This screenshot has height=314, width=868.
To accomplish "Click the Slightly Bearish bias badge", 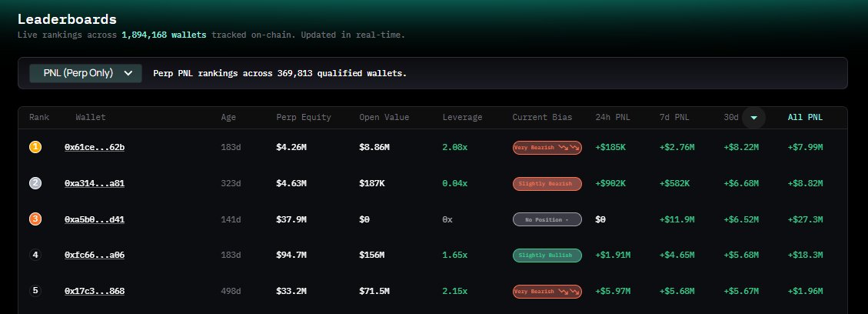I will tap(547, 184).
